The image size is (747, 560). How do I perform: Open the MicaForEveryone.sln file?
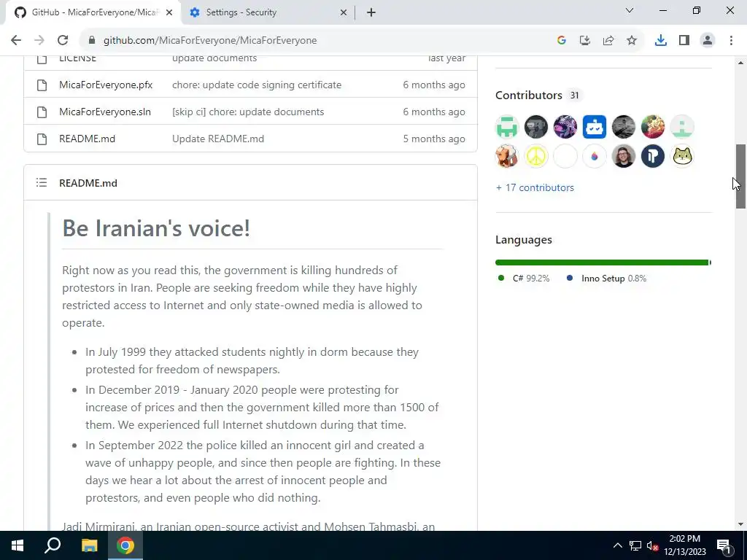[105, 112]
